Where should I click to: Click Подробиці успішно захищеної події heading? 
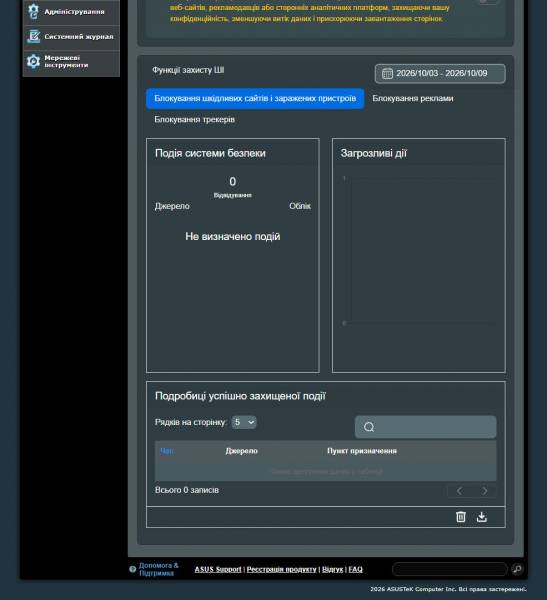tap(240, 396)
